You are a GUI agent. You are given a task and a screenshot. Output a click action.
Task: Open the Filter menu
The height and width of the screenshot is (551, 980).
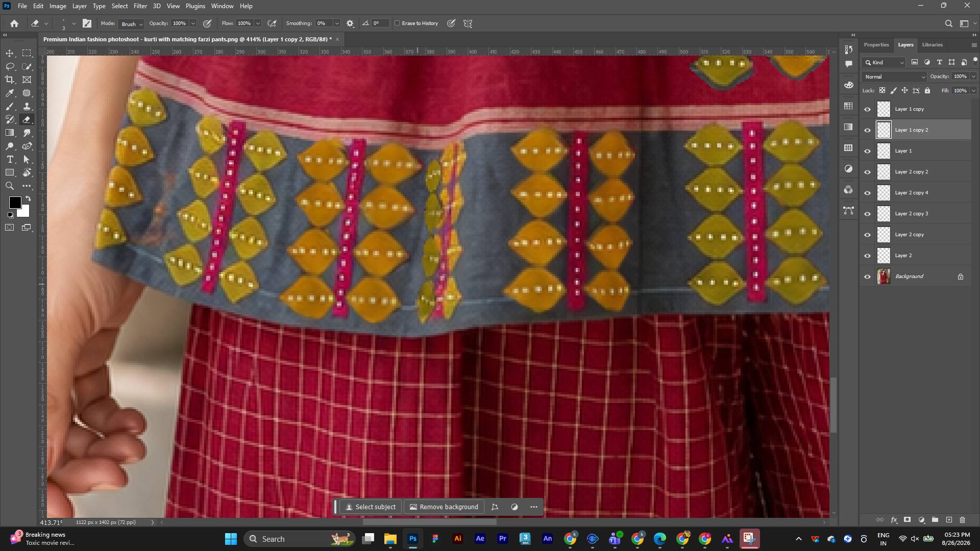click(x=140, y=6)
